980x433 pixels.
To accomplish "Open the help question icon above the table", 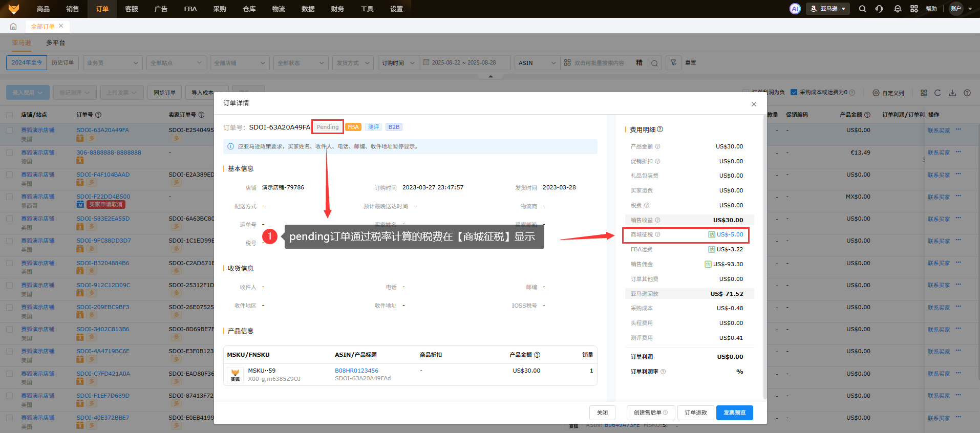I will point(967,93).
